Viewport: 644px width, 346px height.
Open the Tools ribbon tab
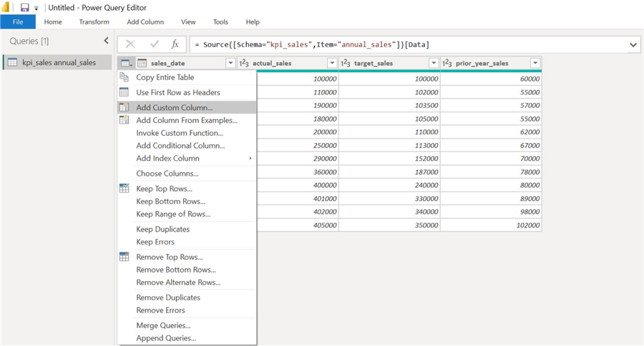point(220,21)
